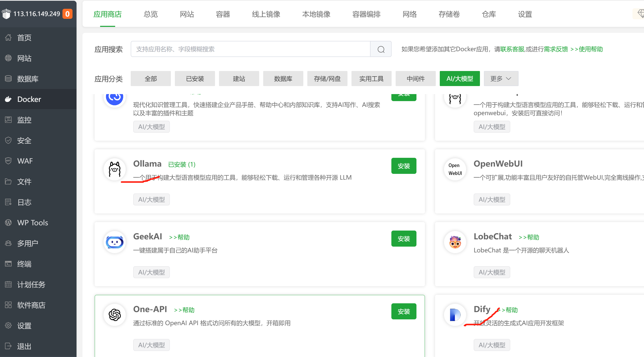Open the WAF sidebar item

point(25,161)
